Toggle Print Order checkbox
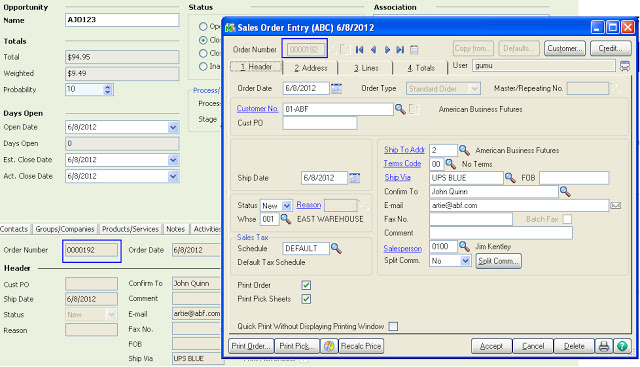Image resolution: width=640 pixels, height=367 pixels. tap(306, 285)
